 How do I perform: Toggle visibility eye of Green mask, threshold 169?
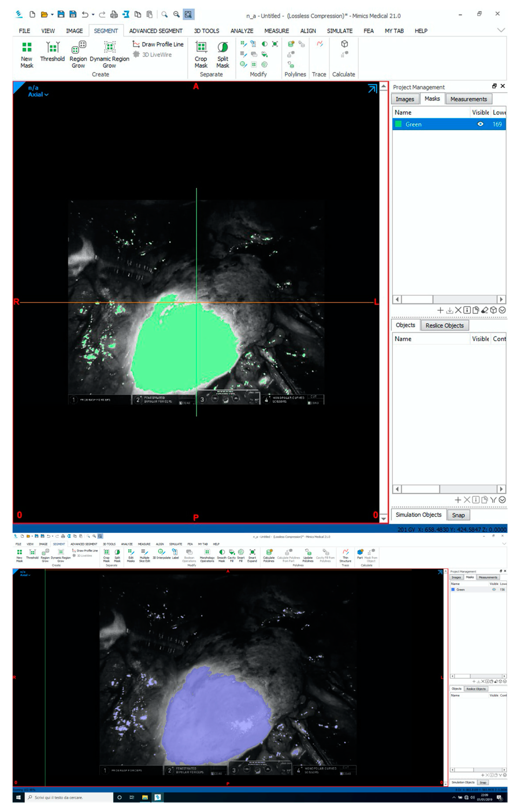pos(480,124)
